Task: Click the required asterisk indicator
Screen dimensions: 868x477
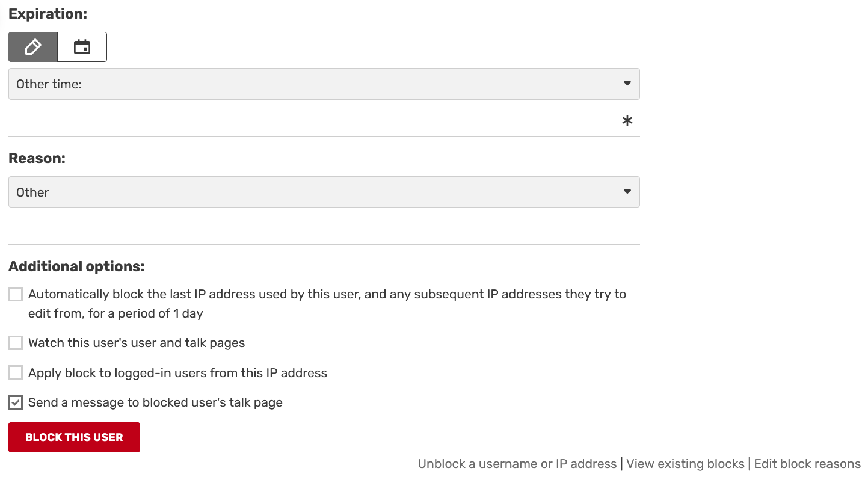Action: click(627, 121)
